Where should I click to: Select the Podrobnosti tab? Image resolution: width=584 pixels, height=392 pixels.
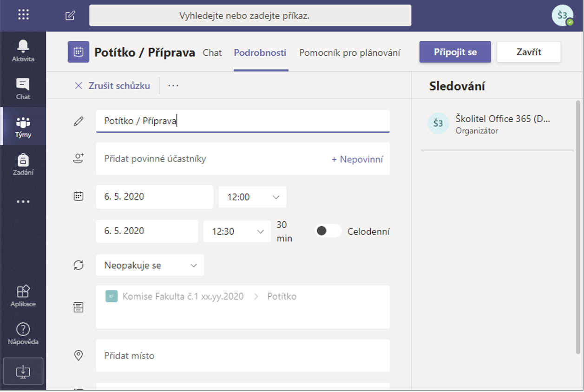tap(260, 52)
